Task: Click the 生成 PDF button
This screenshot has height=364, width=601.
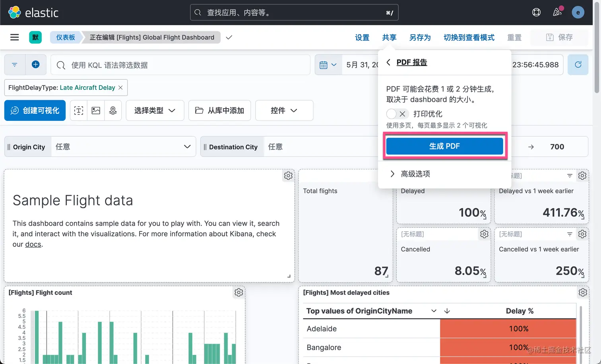Action: 444,146
